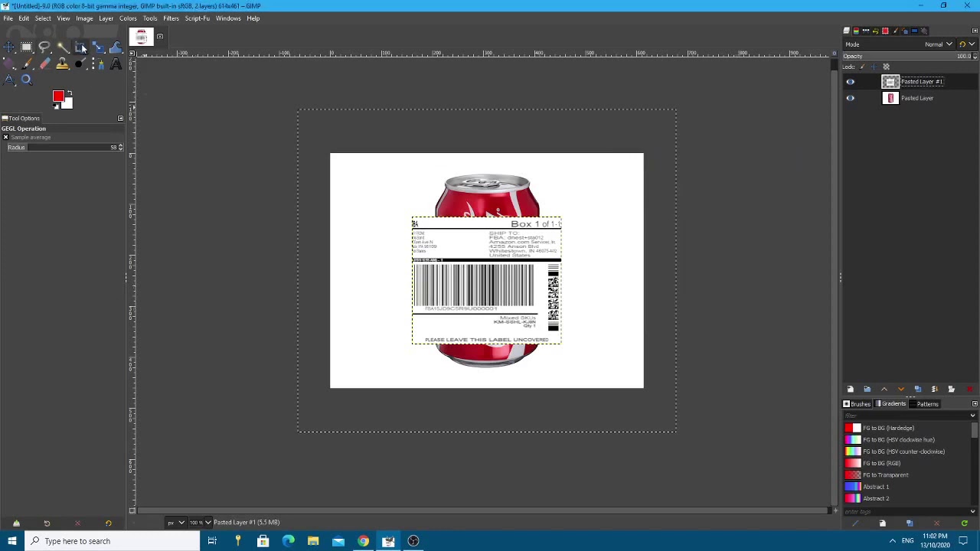Select the Fuzzy Select magic wand tool
The image size is (980, 551).
pos(62,47)
